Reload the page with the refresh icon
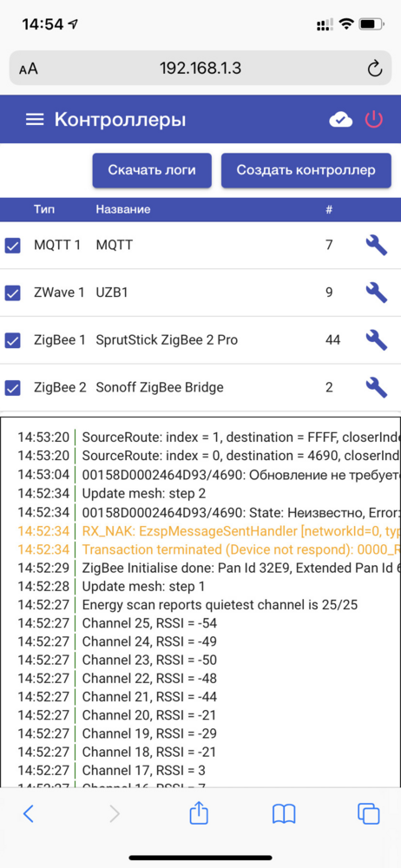 click(x=375, y=69)
